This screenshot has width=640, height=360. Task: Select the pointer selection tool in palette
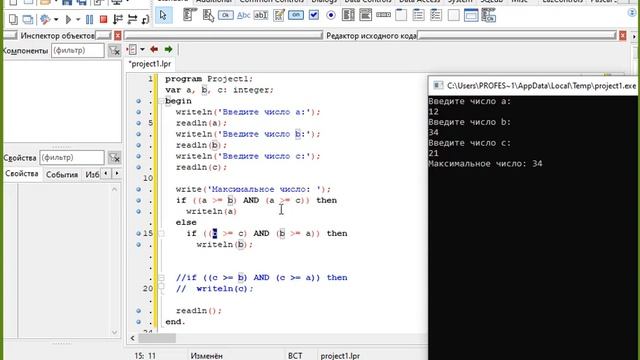pos(163,16)
